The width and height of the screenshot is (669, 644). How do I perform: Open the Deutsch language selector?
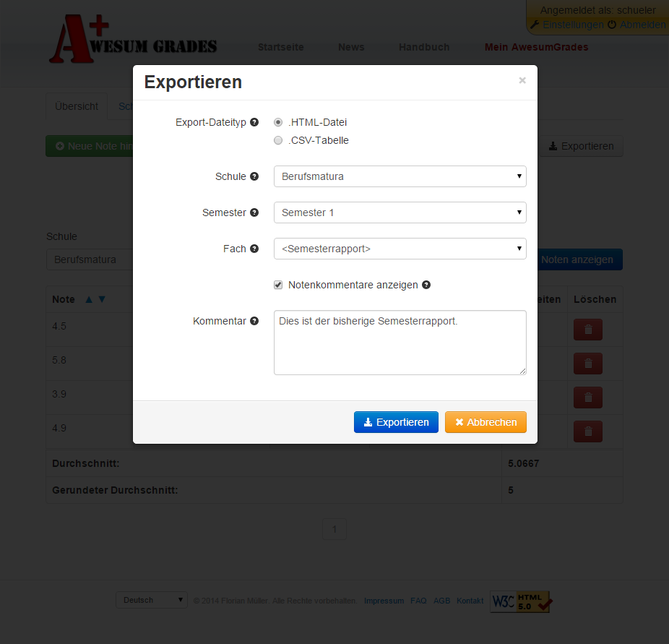152,601
